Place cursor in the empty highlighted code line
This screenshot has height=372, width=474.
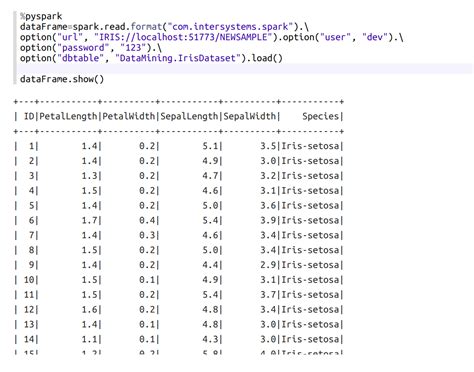[246, 69]
